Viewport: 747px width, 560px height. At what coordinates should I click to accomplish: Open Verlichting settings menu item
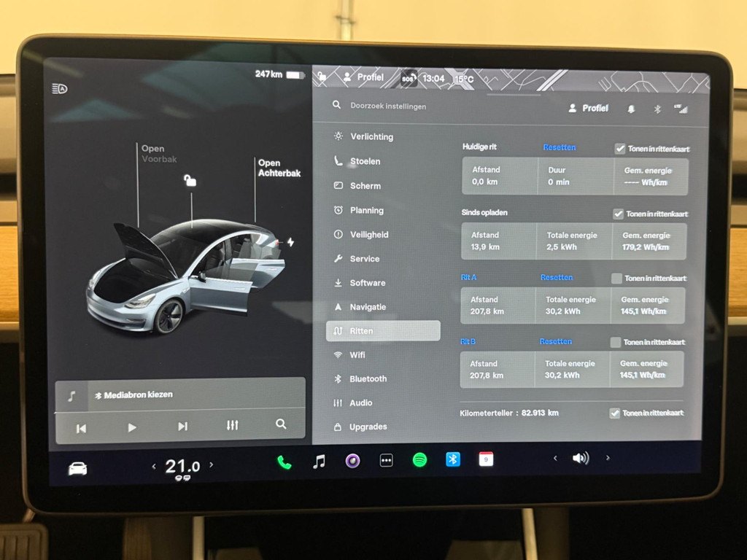pos(371,136)
